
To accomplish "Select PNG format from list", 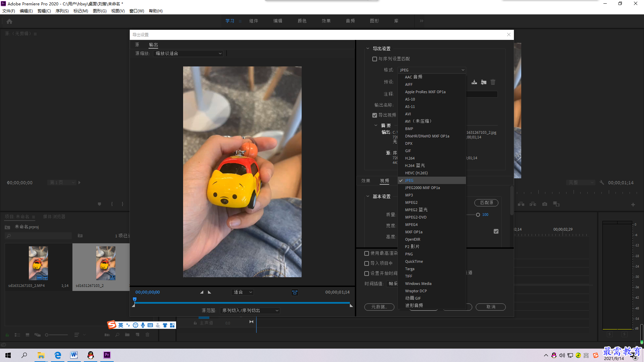I will click(432, 254).
